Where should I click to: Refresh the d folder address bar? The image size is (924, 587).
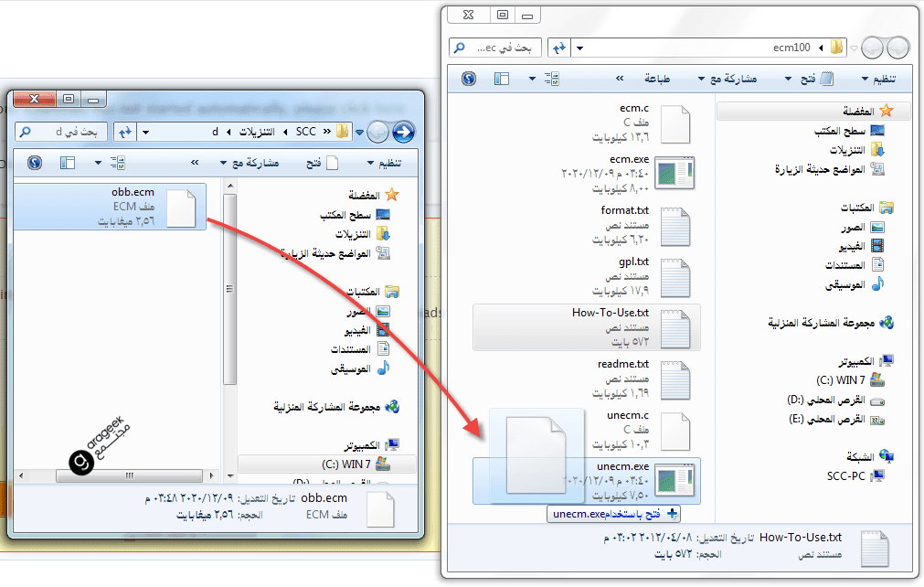pyautogui.click(x=125, y=132)
